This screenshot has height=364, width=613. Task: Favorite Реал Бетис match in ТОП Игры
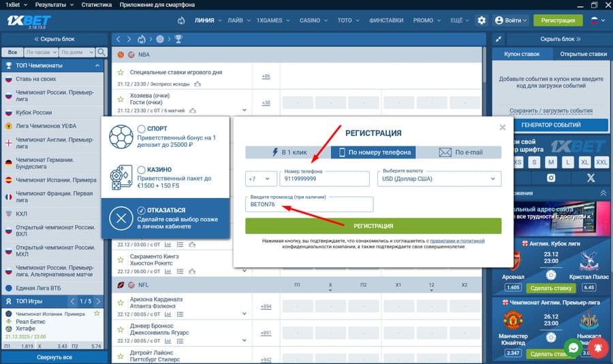point(97,313)
